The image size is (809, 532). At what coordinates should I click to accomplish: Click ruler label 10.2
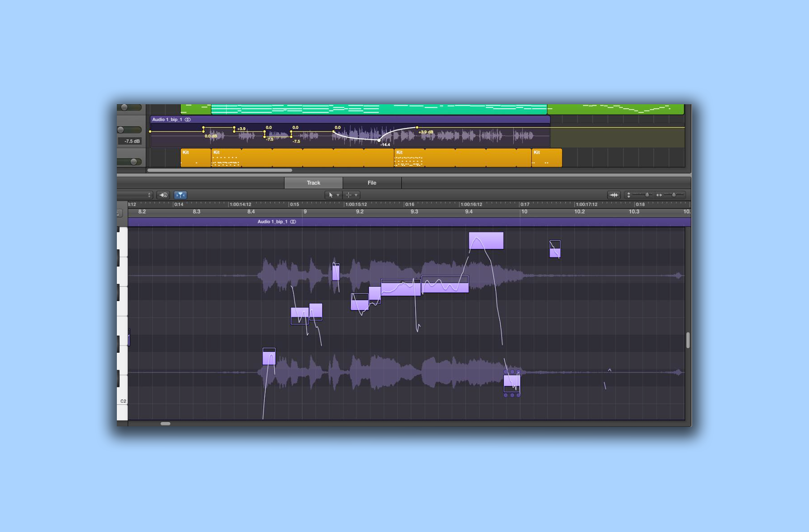coord(579,212)
